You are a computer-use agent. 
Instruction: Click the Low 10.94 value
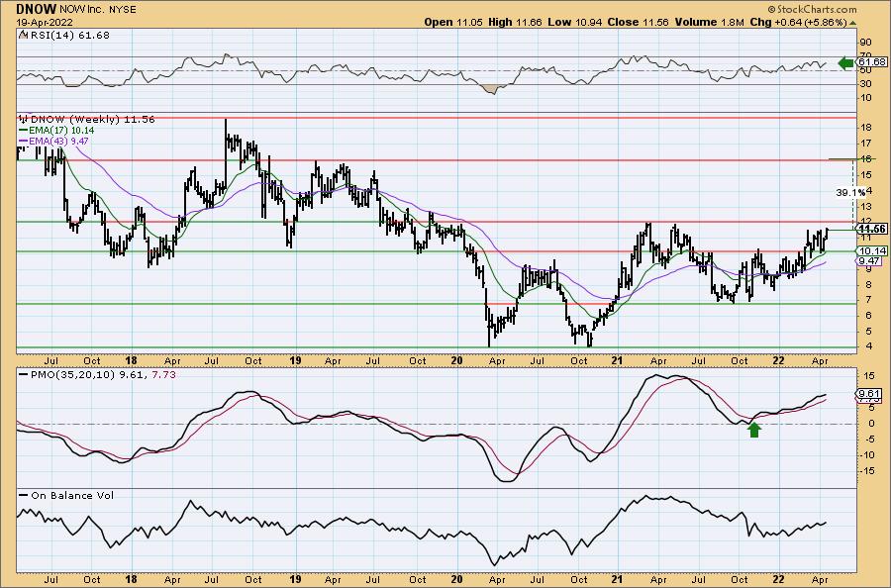574,22
